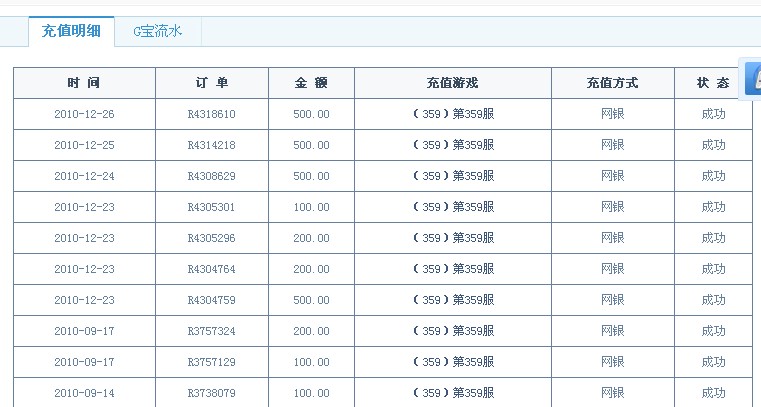The image size is (761, 407).
Task: Select order number R4318610
Action: click(x=212, y=114)
